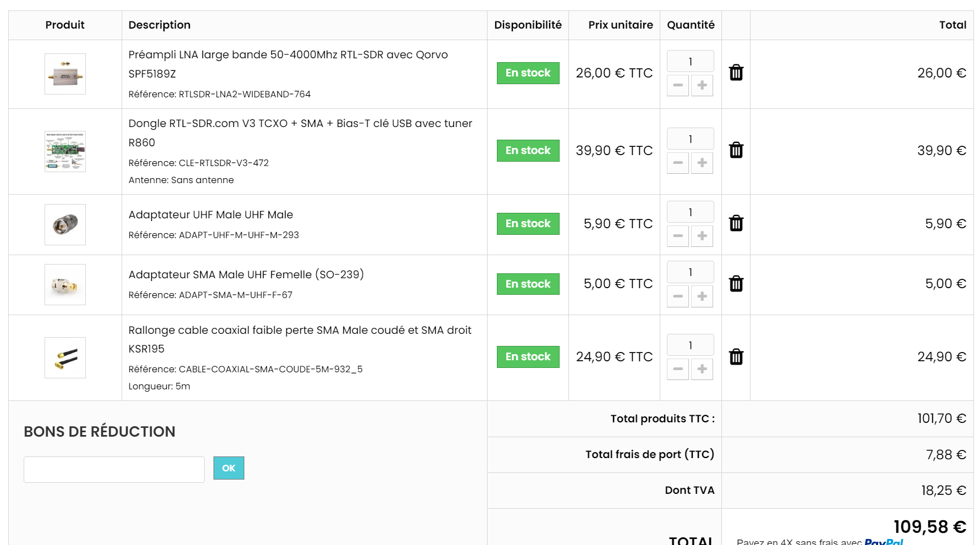
Task: Click the unit price 26,00 € TTC
Action: click(614, 73)
